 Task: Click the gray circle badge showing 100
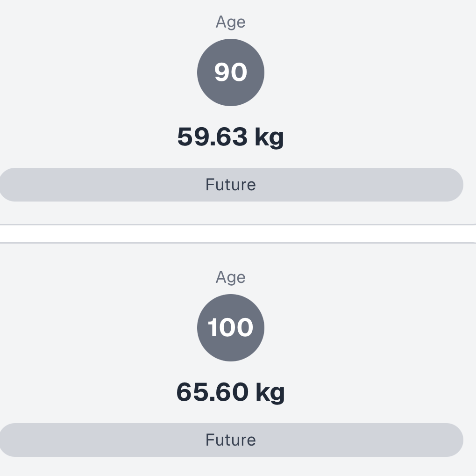231,328
